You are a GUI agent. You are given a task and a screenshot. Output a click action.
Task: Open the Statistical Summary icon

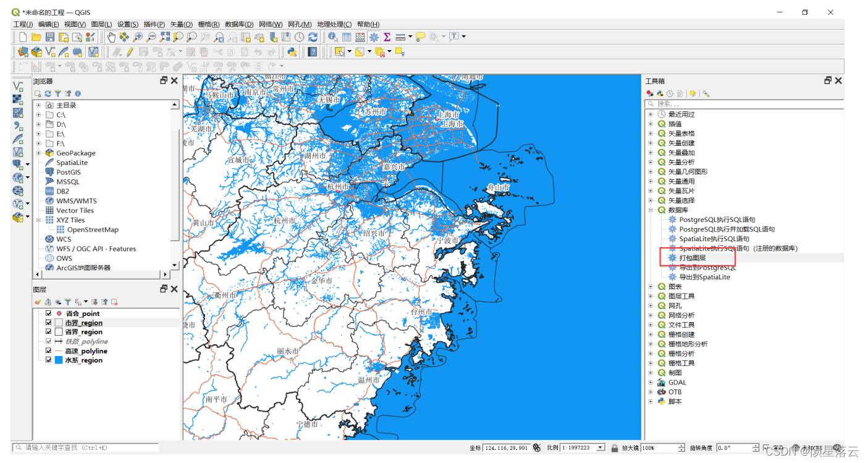click(388, 36)
